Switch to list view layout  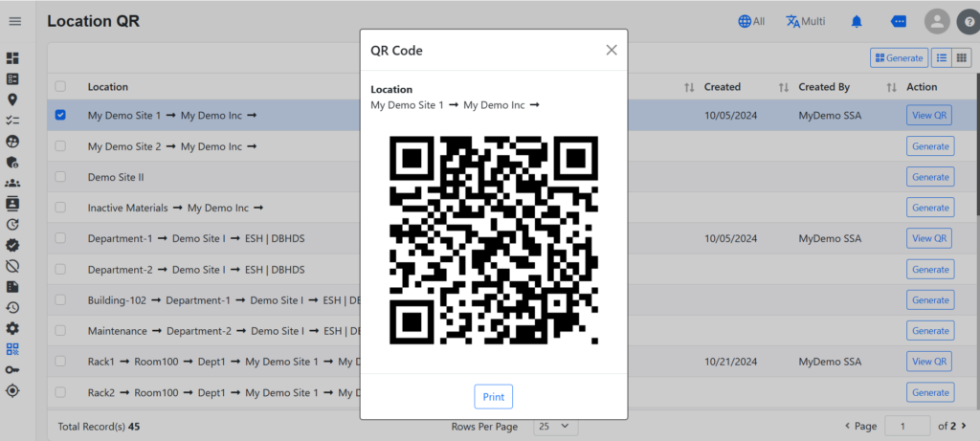click(x=942, y=58)
